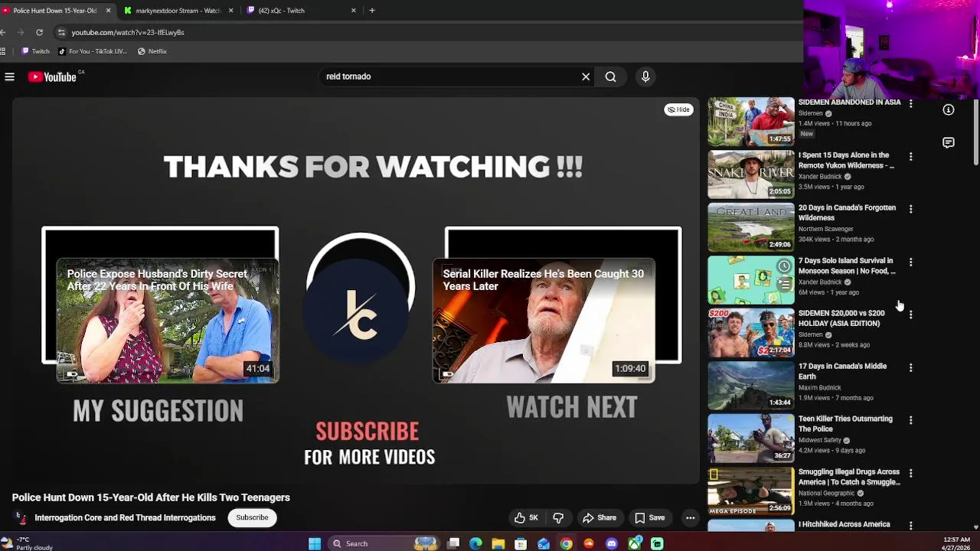Open options for 'Smuggling Illegal Drugs' video
Viewport: 980px width, 551px height.
pos(910,473)
